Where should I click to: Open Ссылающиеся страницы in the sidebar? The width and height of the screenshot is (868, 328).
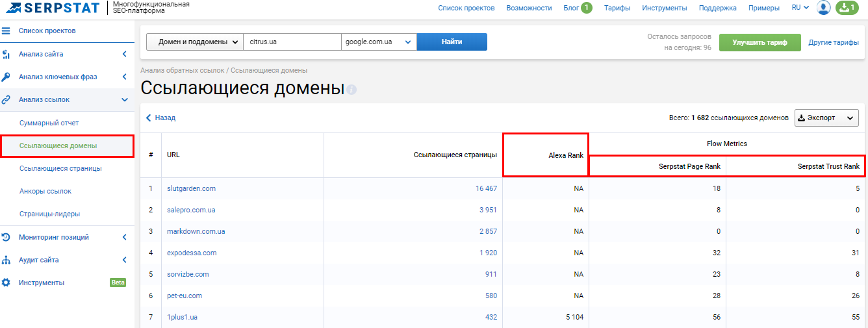click(x=60, y=168)
